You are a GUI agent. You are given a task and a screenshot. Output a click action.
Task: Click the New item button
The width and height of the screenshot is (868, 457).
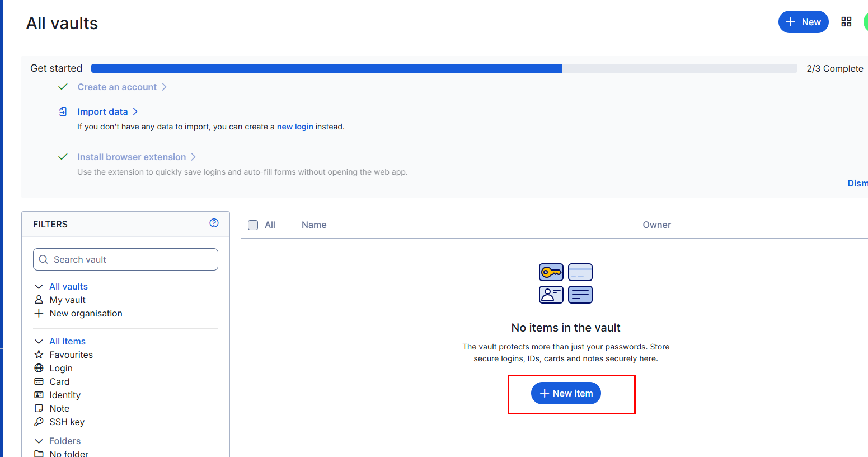tap(566, 393)
